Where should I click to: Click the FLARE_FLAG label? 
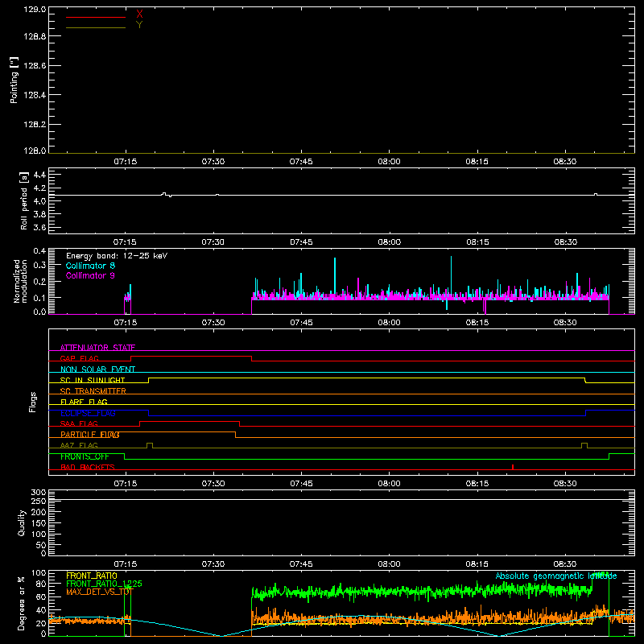click(x=84, y=402)
